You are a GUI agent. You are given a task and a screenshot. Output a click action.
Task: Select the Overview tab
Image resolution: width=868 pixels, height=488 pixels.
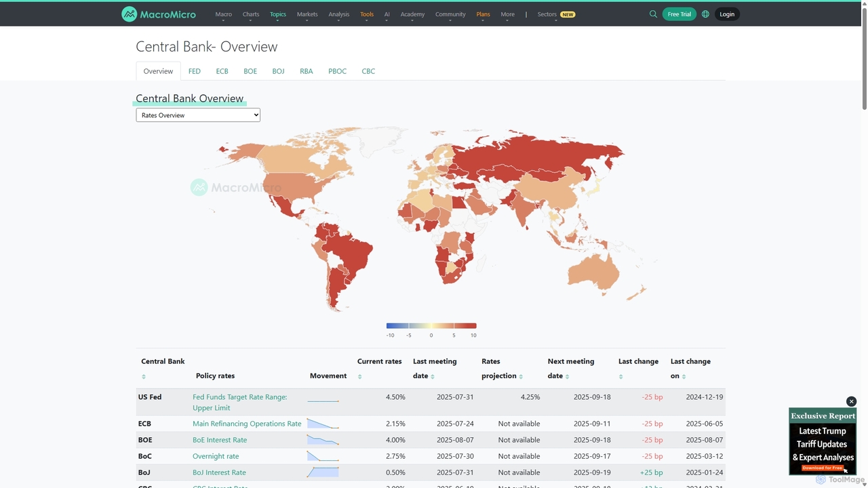coord(158,71)
